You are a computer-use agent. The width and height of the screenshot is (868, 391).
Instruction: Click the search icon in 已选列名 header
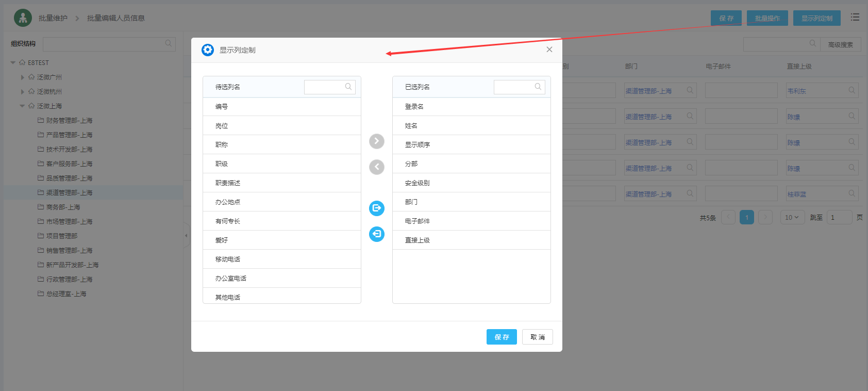538,87
